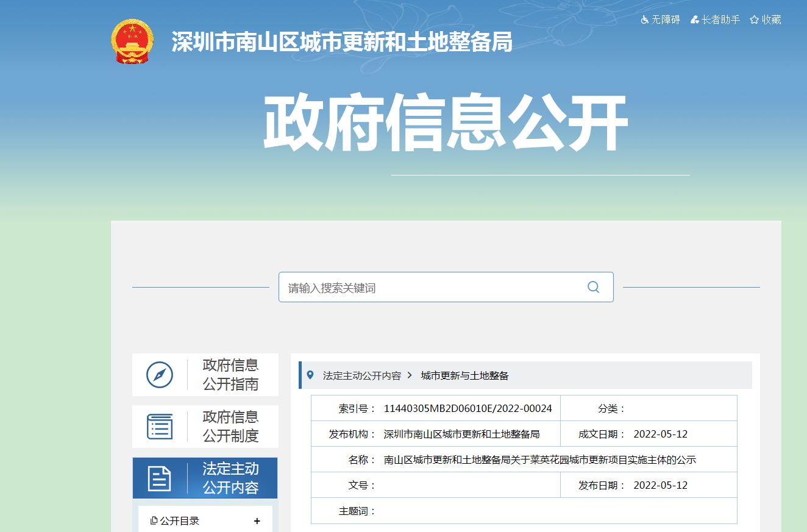Open the 政府信息公开指南 sidebar label
This screenshot has height=532, width=807.
coord(230,375)
